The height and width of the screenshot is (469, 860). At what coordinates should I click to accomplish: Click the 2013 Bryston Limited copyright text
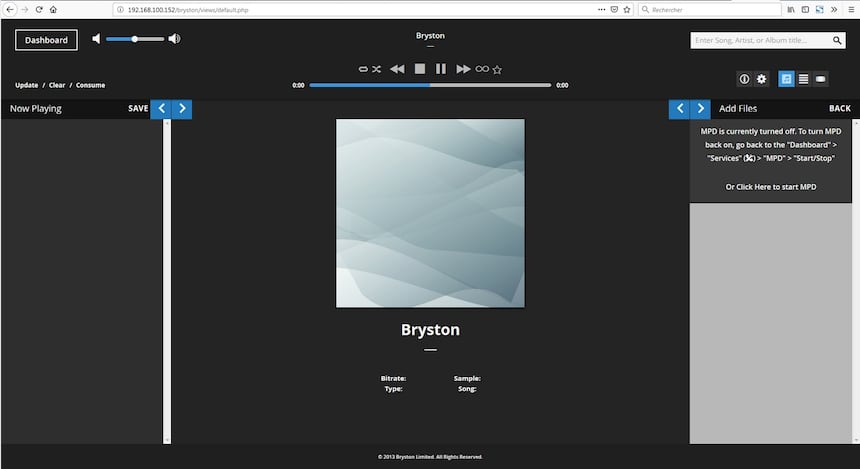point(430,457)
